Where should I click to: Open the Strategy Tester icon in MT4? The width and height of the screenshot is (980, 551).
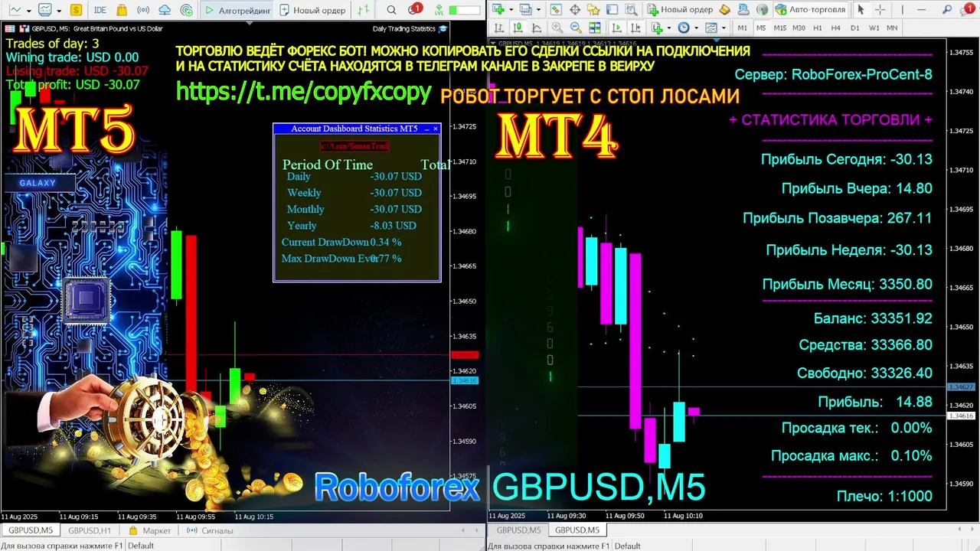click(631, 9)
